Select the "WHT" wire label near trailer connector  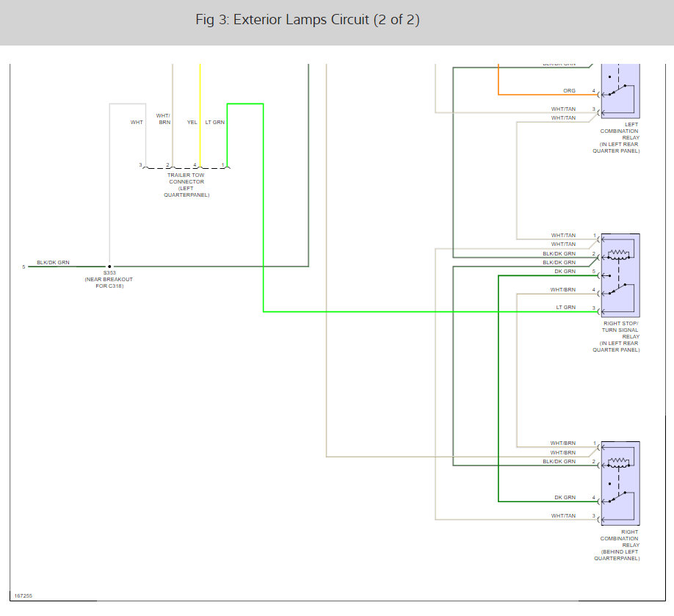coord(137,123)
